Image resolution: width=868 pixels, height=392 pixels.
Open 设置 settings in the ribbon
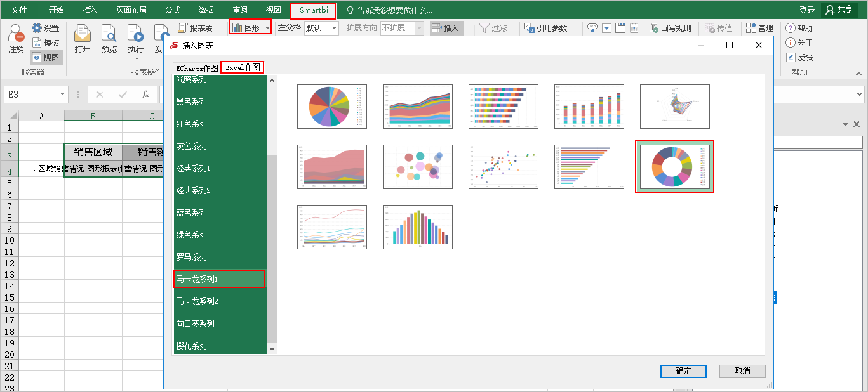(x=45, y=28)
